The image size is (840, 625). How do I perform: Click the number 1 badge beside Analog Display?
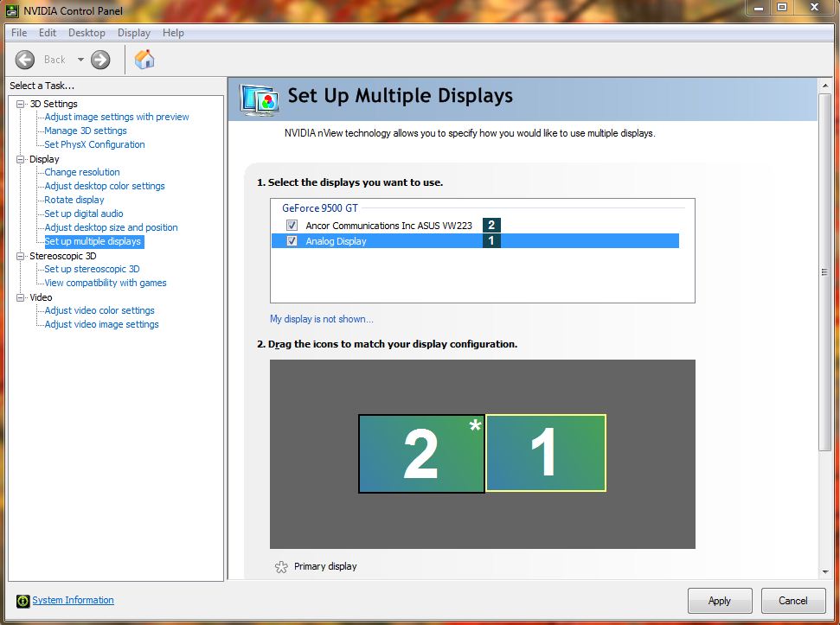click(491, 241)
